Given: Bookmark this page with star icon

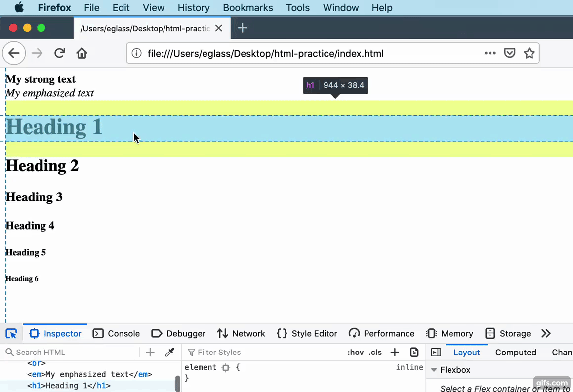Looking at the screenshot, I should [x=529, y=53].
